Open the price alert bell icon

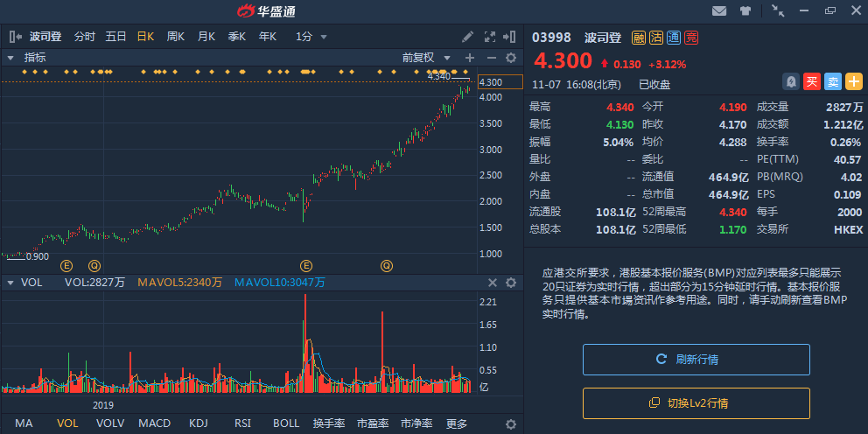click(790, 81)
